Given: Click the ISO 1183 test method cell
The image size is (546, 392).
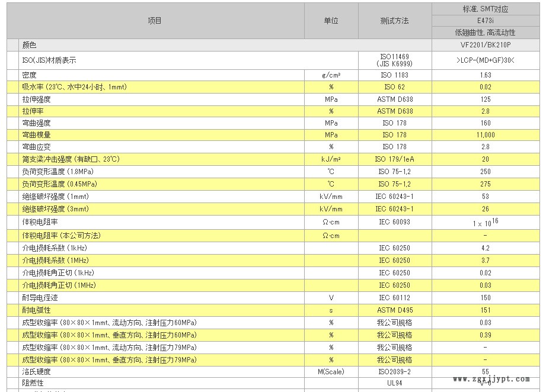Looking at the screenshot, I should (395, 75).
